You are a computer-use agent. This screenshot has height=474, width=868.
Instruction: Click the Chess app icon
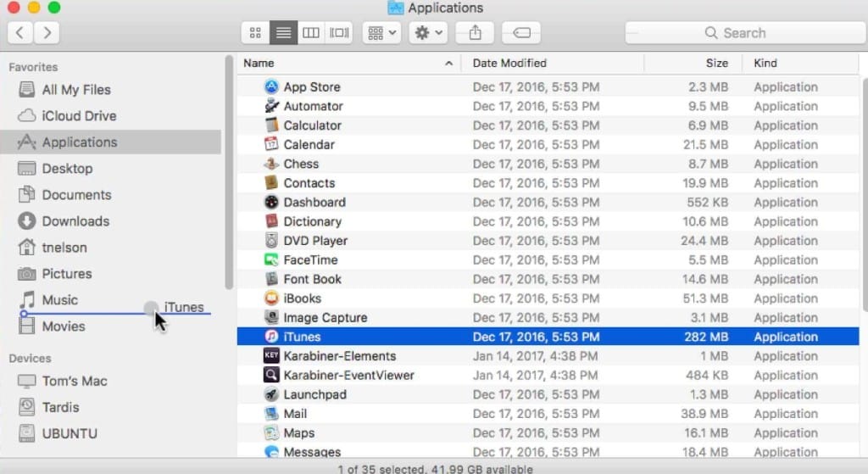(x=271, y=164)
